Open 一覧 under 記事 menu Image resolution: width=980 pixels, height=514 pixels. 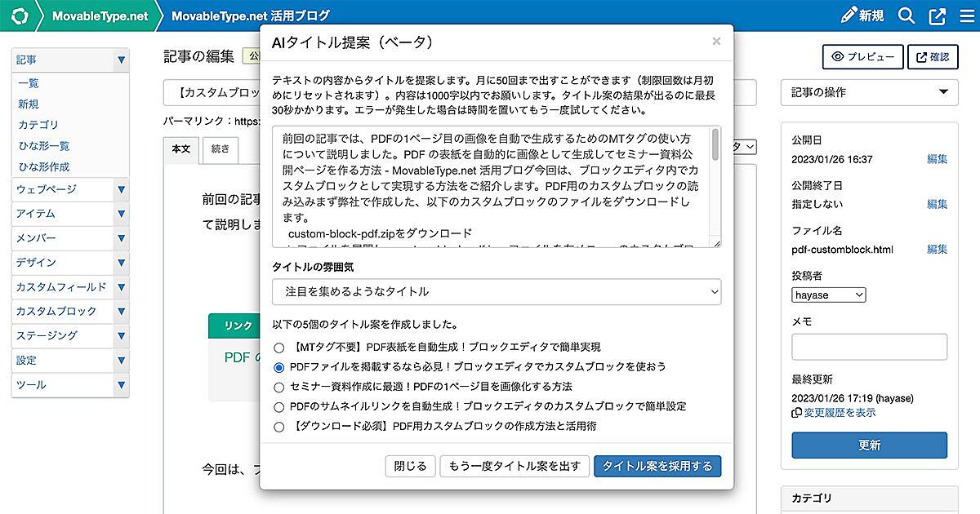pos(29,83)
